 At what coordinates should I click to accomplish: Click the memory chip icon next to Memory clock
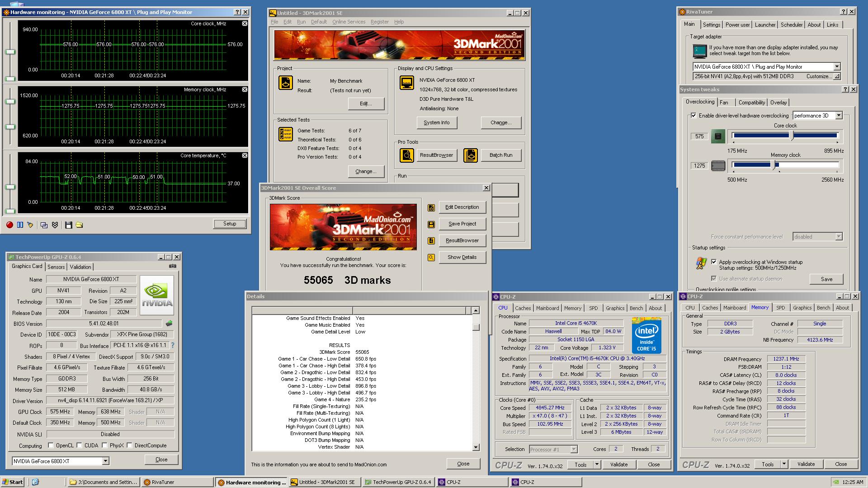tap(718, 166)
